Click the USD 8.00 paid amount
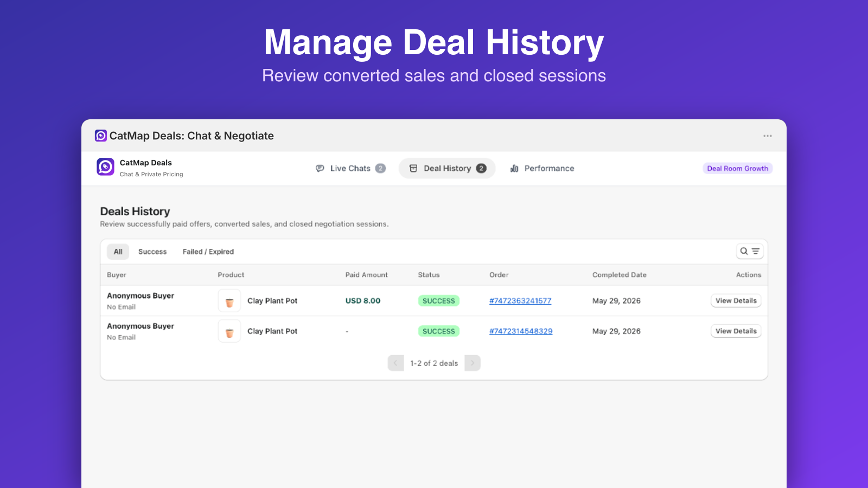The width and height of the screenshot is (868, 488). 363,301
